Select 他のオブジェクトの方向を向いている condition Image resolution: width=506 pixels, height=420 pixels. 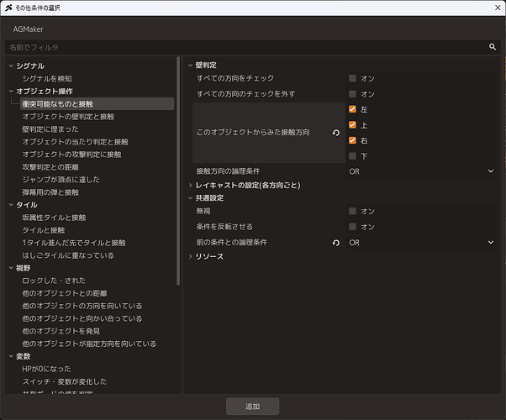[x=82, y=306]
